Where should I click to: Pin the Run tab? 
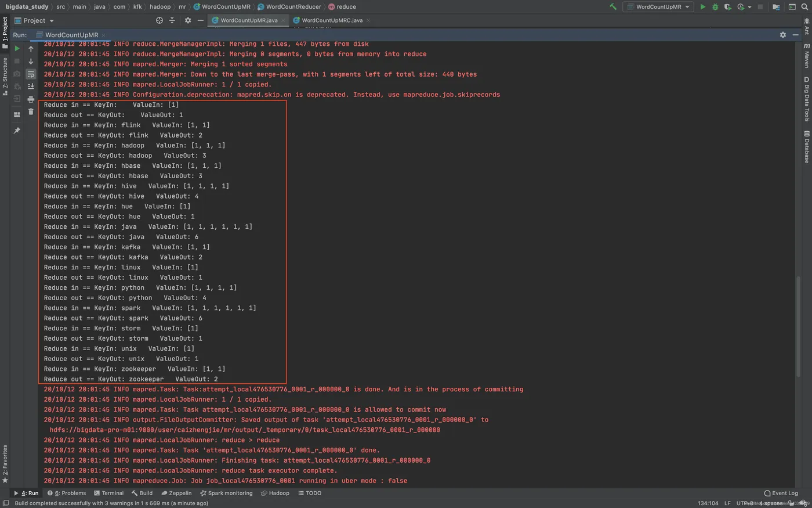tap(17, 131)
